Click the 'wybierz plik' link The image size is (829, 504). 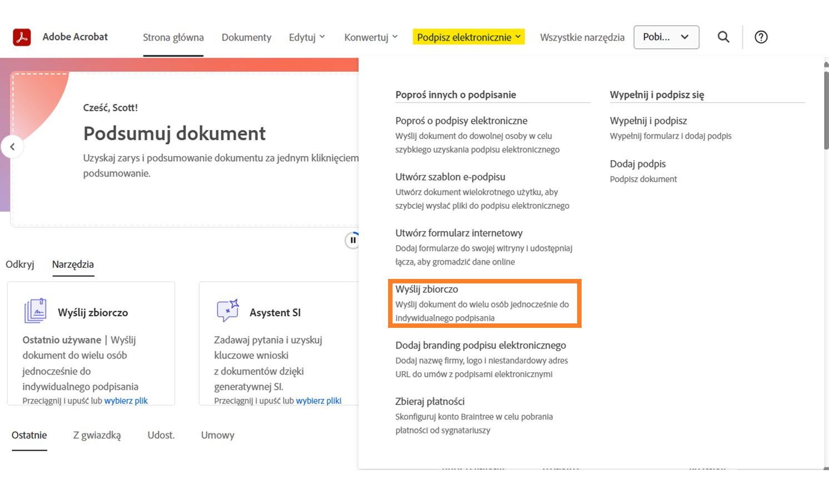click(126, 401)
